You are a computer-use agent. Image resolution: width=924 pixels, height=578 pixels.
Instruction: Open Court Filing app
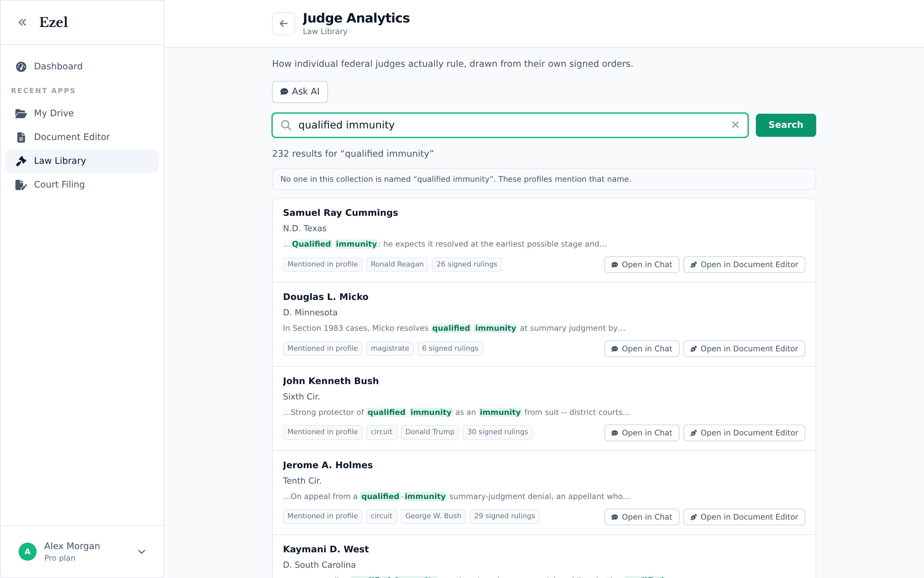(82, 185)
